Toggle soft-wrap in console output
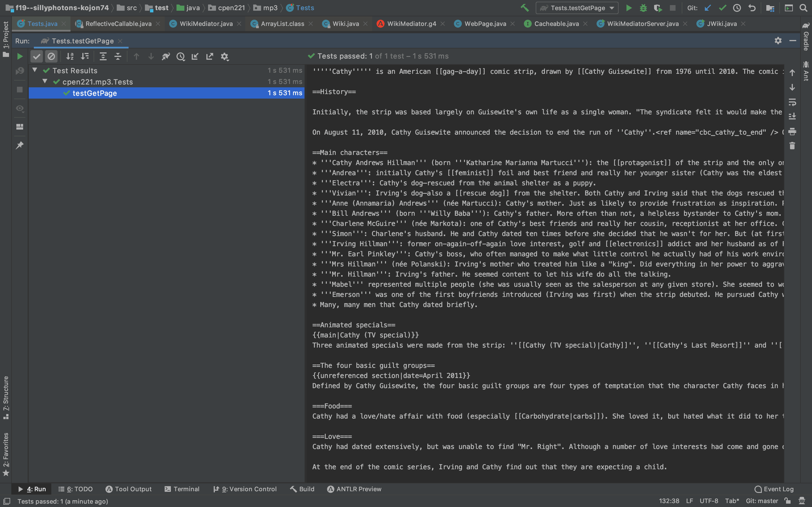Viewport: 812px width, 507px height. 792,102
